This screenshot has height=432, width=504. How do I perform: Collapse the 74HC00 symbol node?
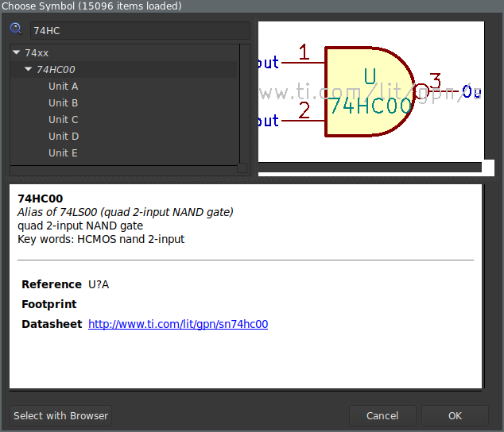point(29,69)
